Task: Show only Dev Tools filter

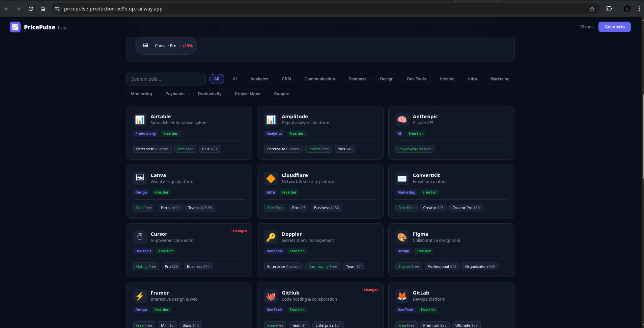Action: (417, 79)
